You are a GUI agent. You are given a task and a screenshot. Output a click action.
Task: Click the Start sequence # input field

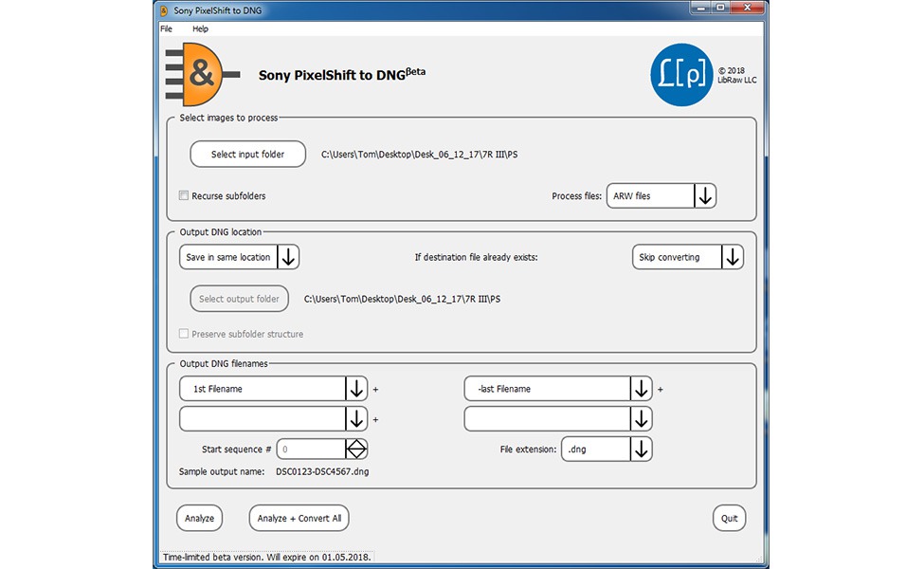(x=311, y=450)
